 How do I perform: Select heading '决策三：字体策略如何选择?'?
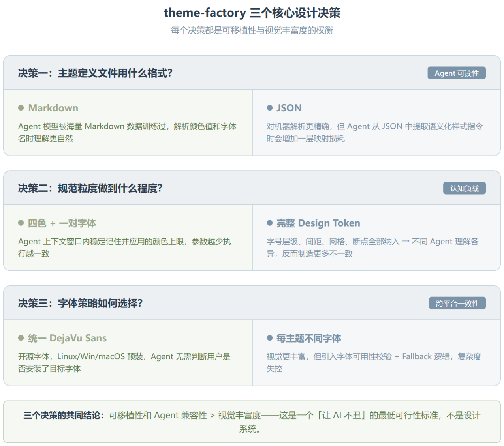(80, 304)
